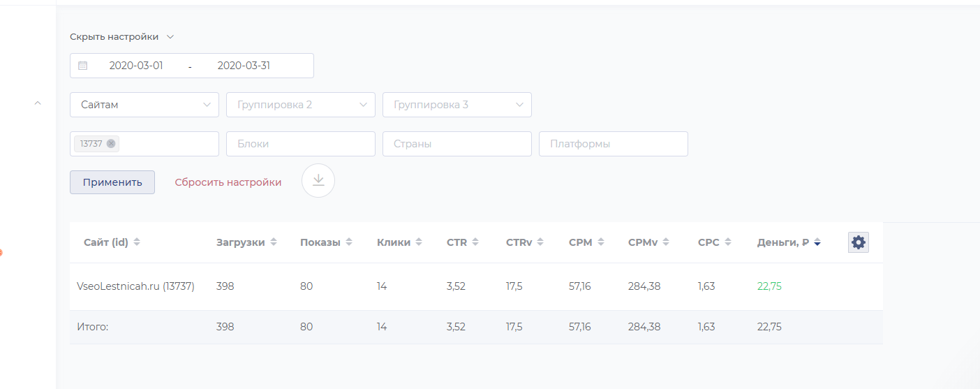
Task: Sort by Показы column arrows
Action: tap(348, 242)
